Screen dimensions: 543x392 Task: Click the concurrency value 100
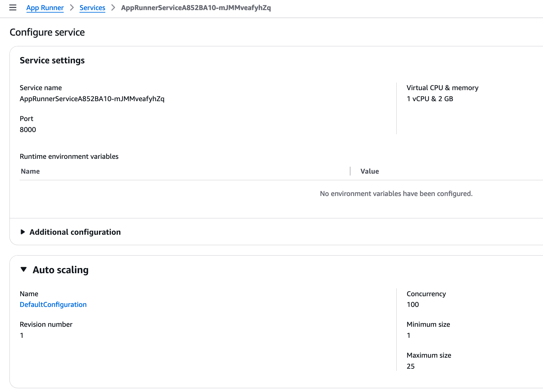click(412, 305)
